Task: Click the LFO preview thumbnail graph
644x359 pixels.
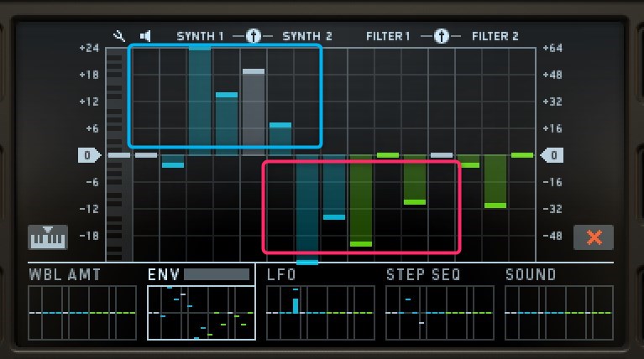Action: pos(320,312)
